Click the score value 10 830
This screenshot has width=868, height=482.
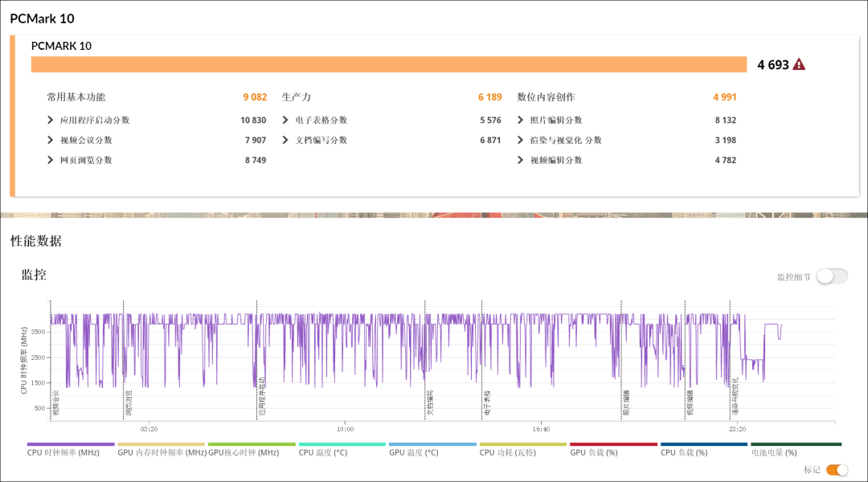pyautogui.click(x=253, y=120)
